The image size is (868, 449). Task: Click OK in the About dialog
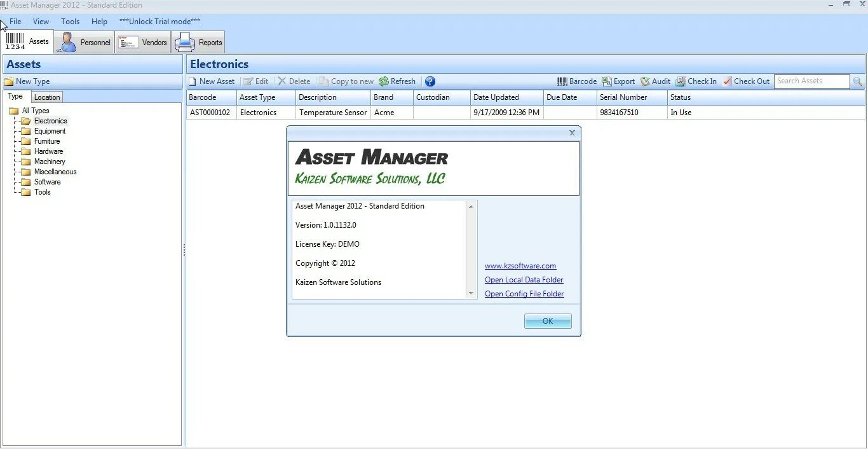click(x=548, y=321)
